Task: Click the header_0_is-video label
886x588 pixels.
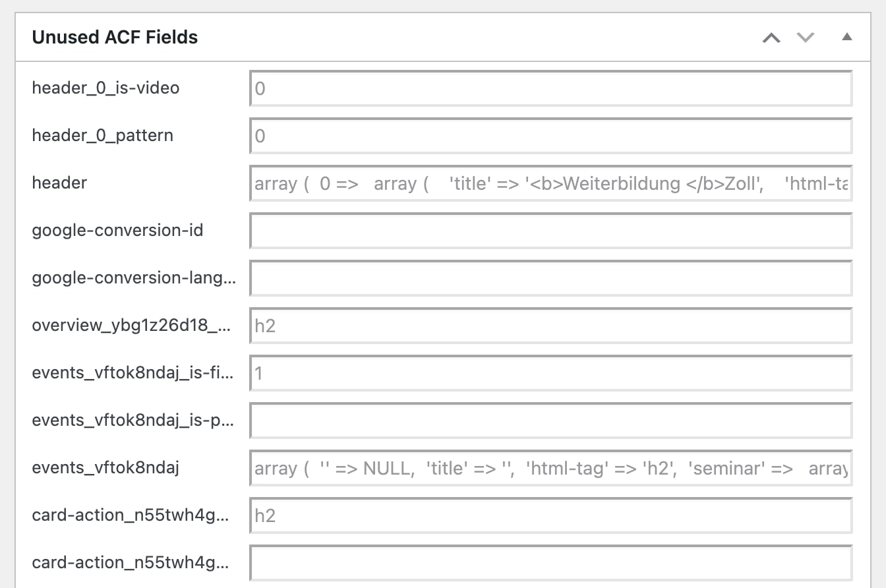Action: 105,88
